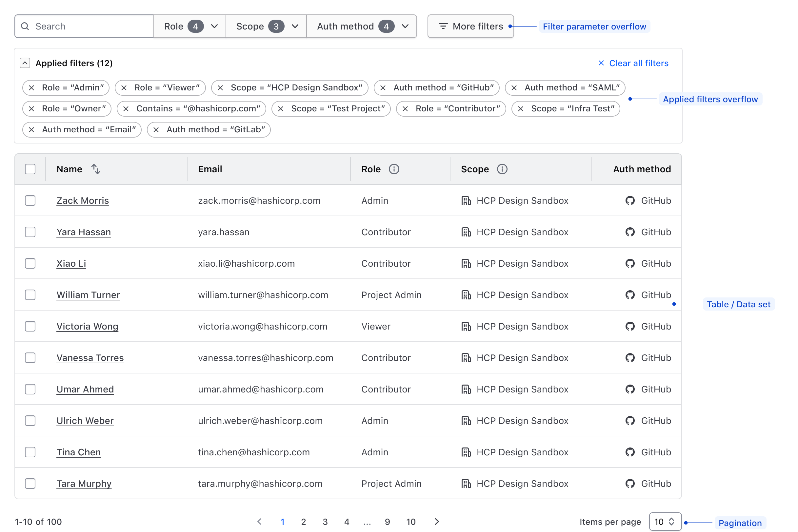The image size is (798, 532).
Task: Toggle the select-all checkbox in the table header
Action: 30,169
